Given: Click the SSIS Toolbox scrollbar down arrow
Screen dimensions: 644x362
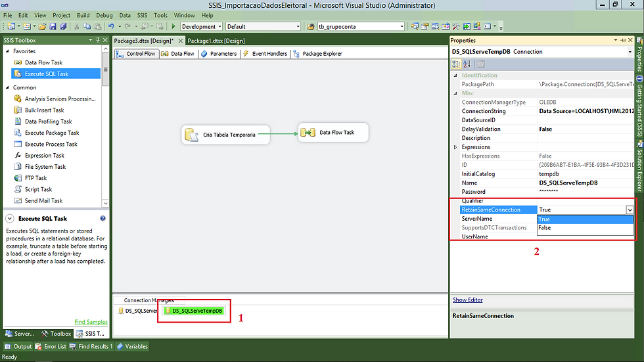Looking at the screenshot, I should click(x=106, y=203).
